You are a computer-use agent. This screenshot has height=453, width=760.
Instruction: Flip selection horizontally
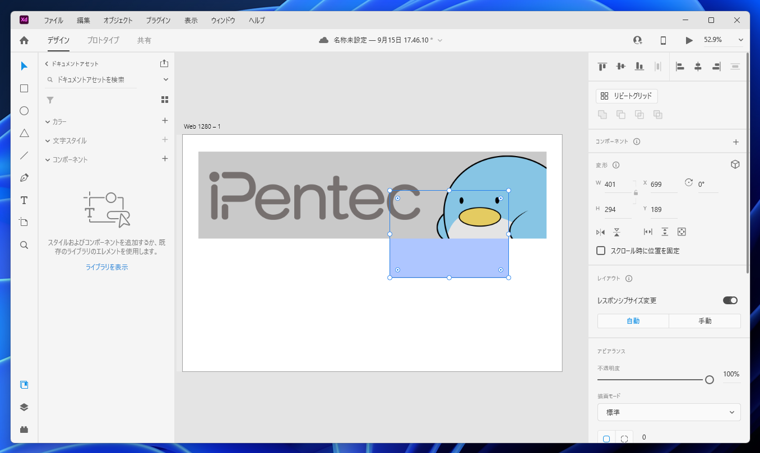(601, 232)
